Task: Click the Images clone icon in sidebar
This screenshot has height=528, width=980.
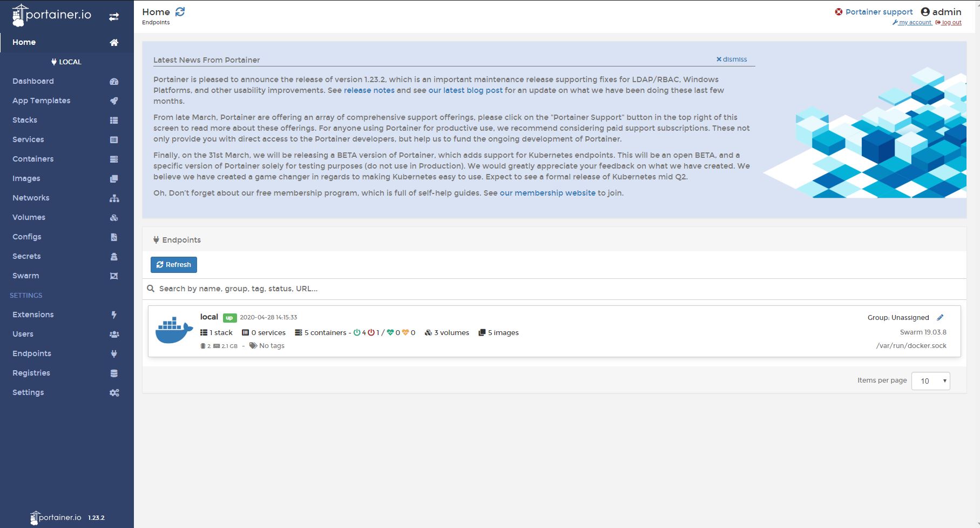Action: point(114,178)
